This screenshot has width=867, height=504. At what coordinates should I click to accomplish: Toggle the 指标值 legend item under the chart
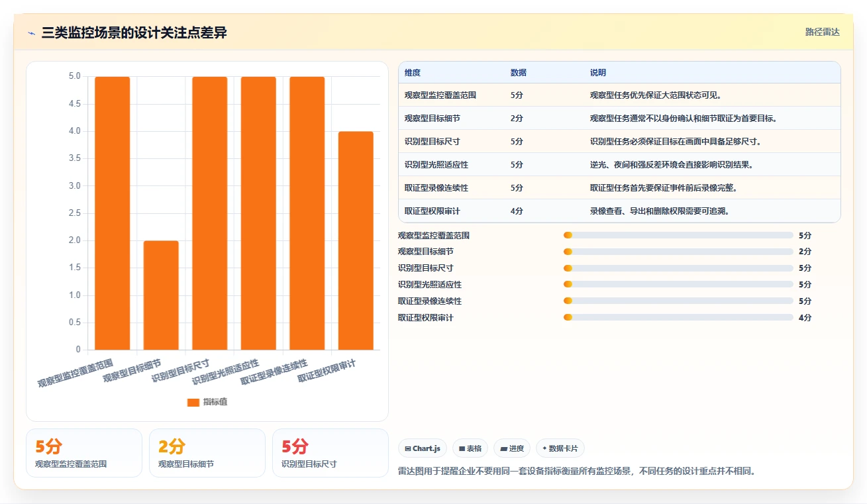pos(207,402)
